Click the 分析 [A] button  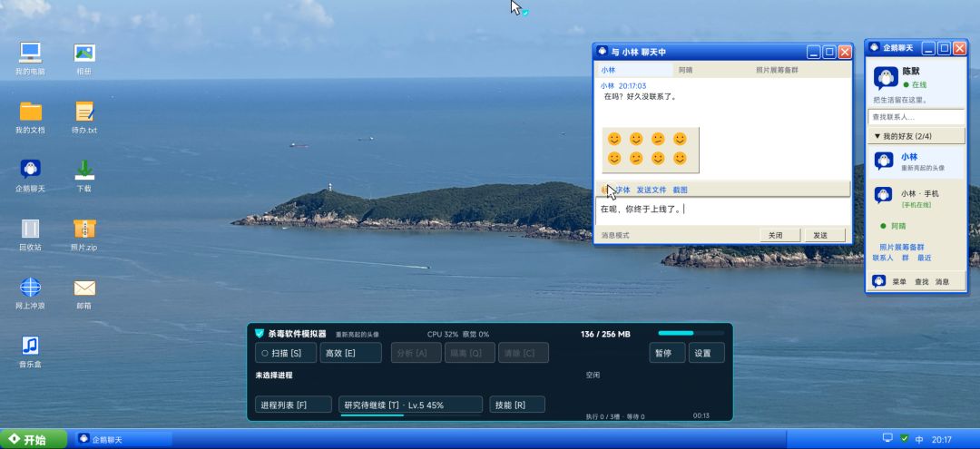point(416,352)
